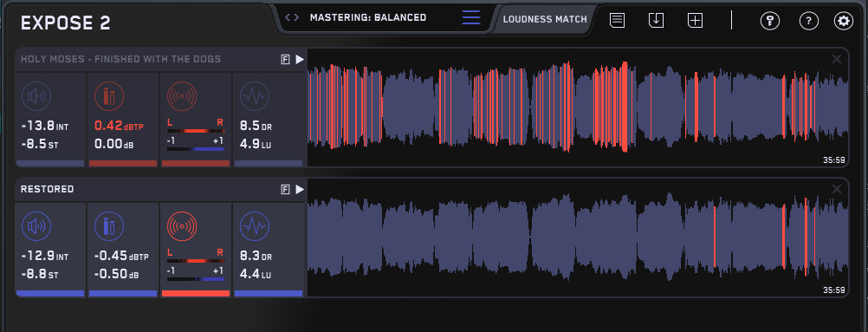The image size is (868, 332).
Task: Click stereo field icon on Restored track
Action: [182, 226]
